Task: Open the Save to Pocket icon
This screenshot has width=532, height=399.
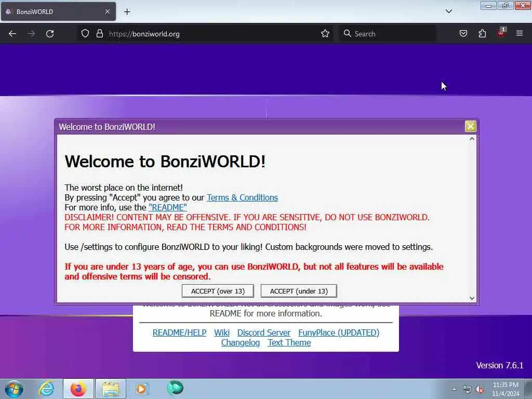Action: 463,33
